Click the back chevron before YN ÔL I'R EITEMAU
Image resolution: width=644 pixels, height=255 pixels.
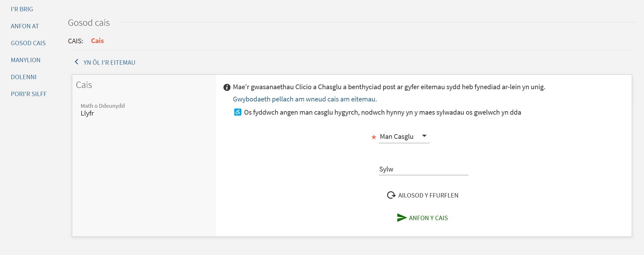(x=76, y=62)
